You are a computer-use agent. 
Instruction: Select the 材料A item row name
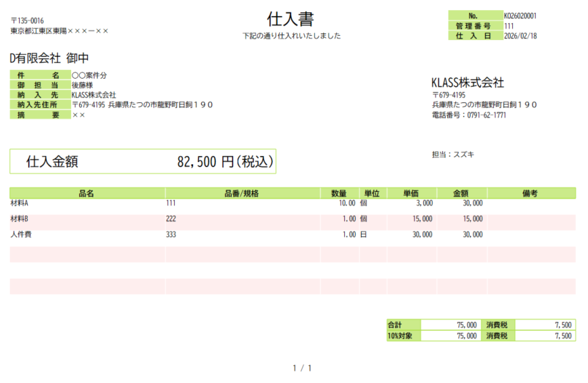pos(19,203)
